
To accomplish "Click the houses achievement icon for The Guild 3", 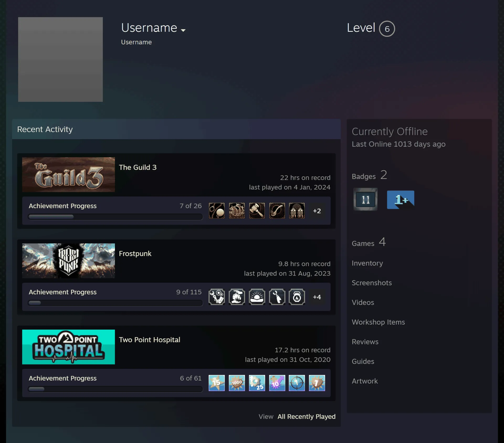I will click(x=297, y=210).
